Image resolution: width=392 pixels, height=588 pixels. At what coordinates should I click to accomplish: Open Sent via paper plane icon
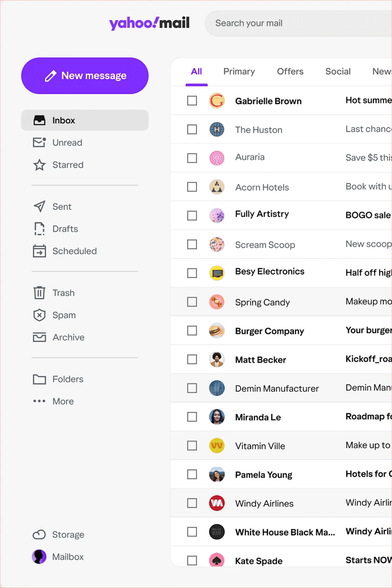point(39,206)
